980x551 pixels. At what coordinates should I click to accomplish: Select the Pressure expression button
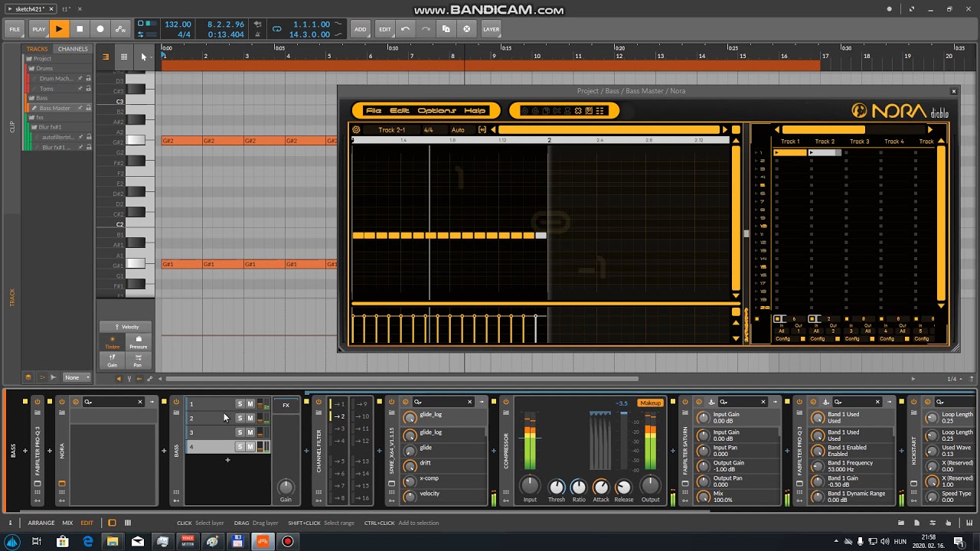139,342
